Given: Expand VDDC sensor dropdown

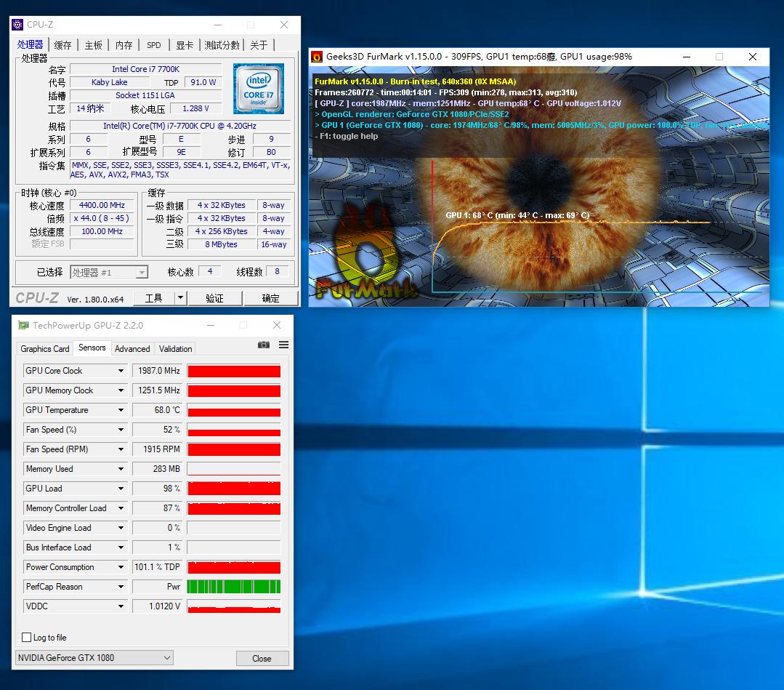Looking at the screenshot, I should point(121,606).
